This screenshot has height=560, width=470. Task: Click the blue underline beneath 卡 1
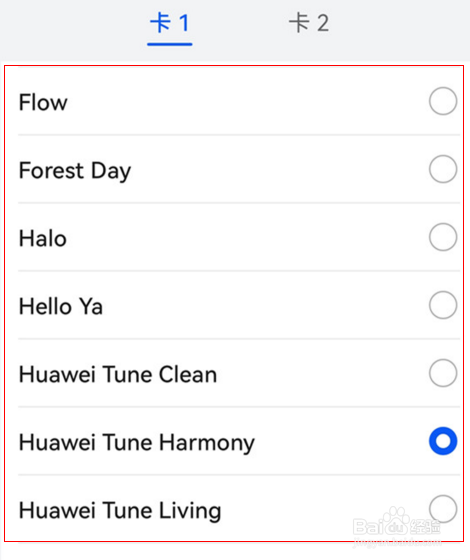[x=170, y=44]
